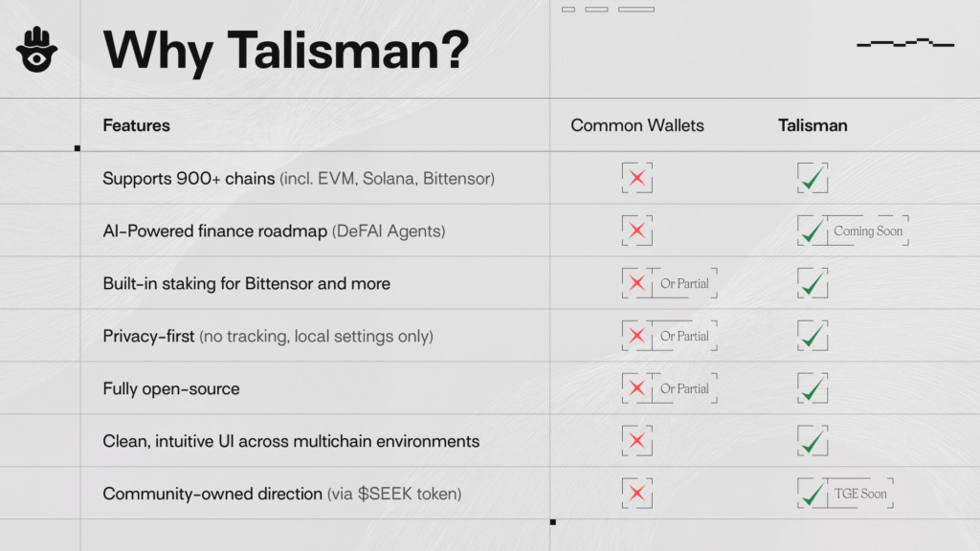Click the red X for clean intuitive UI
Viewport: 980px width, 551px height.
(x=637, y=441)
